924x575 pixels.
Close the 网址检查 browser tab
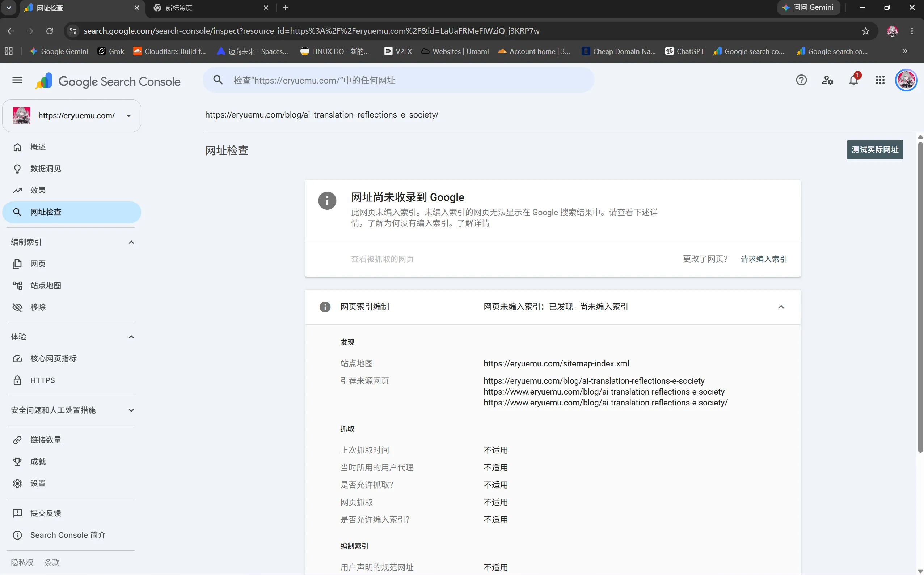pos(136,8)
